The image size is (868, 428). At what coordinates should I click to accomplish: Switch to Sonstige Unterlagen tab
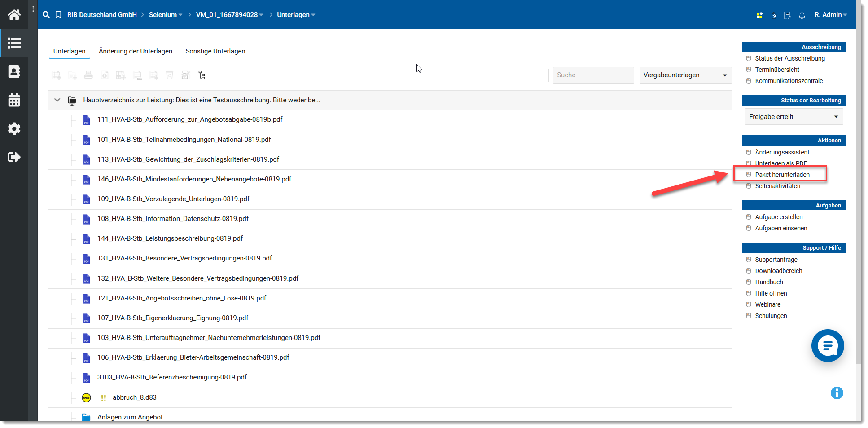(215, 51)
